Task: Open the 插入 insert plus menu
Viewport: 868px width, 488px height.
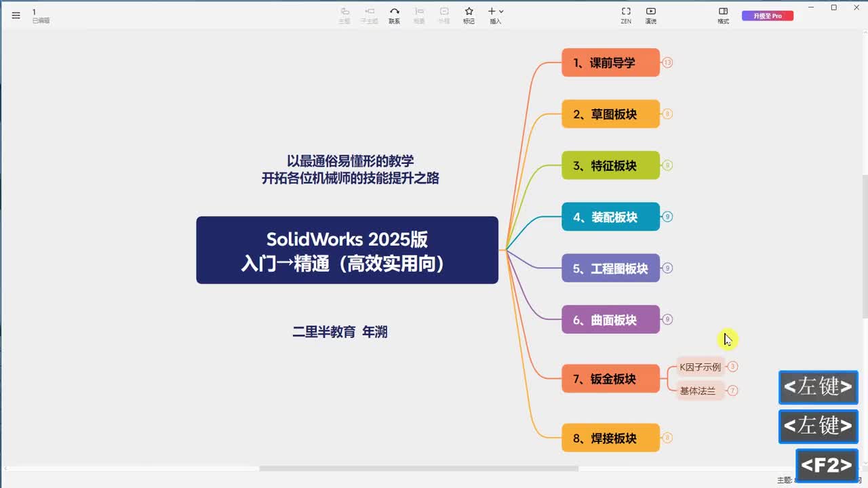Action: pyautogui.click(x=496, y=15)
